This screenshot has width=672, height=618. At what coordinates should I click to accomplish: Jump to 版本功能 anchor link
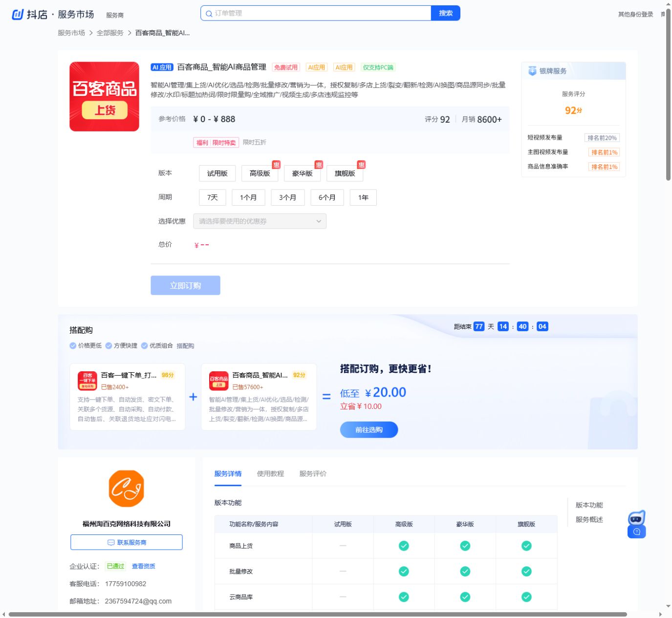(589, 505)
